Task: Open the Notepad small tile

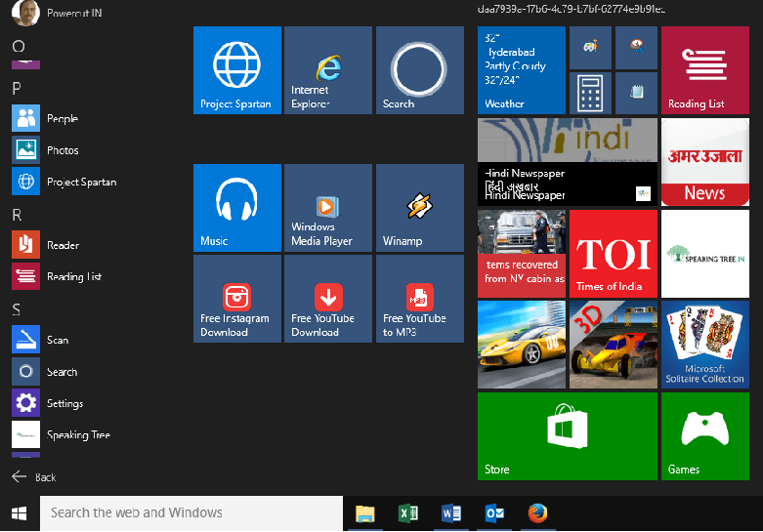Action: coord(636,94)
